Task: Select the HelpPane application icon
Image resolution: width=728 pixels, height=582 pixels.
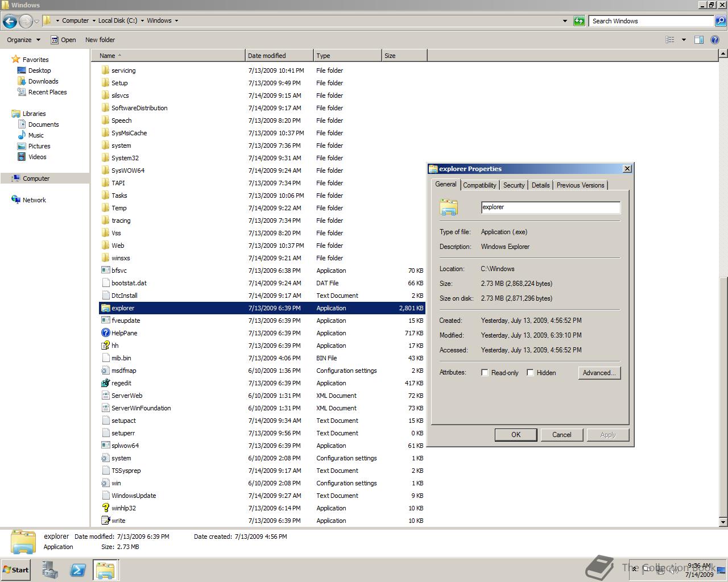Action: 105,333
